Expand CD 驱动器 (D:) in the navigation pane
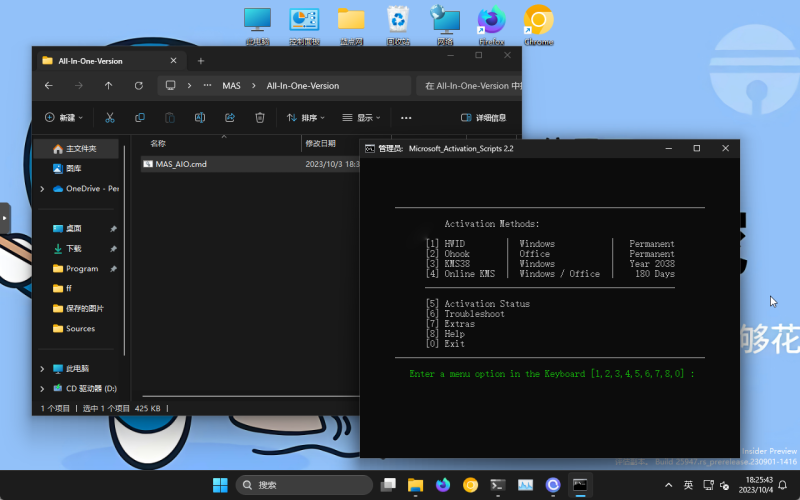Screen dimensions: 800x500 tap(42, 389)
